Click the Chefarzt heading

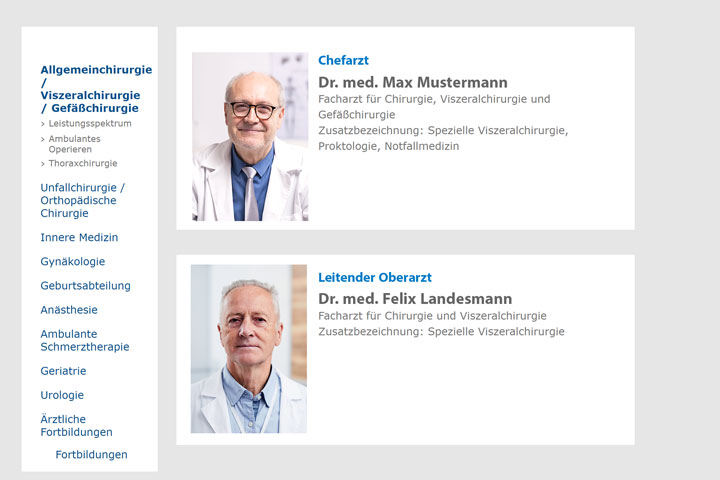tap(343, 60)
